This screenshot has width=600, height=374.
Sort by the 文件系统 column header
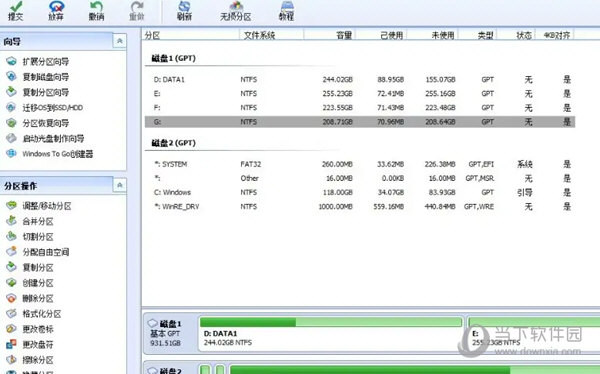259,35
